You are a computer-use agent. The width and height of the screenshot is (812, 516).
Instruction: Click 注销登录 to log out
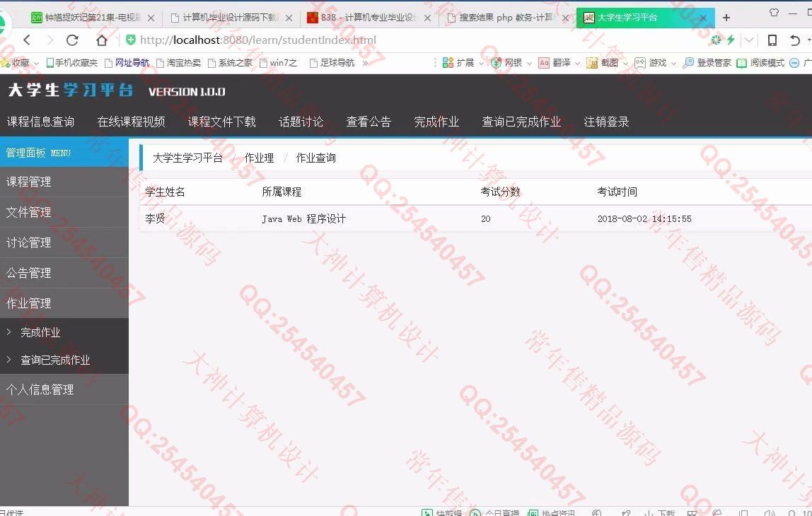pyautogui.click(x=606, y=122)
